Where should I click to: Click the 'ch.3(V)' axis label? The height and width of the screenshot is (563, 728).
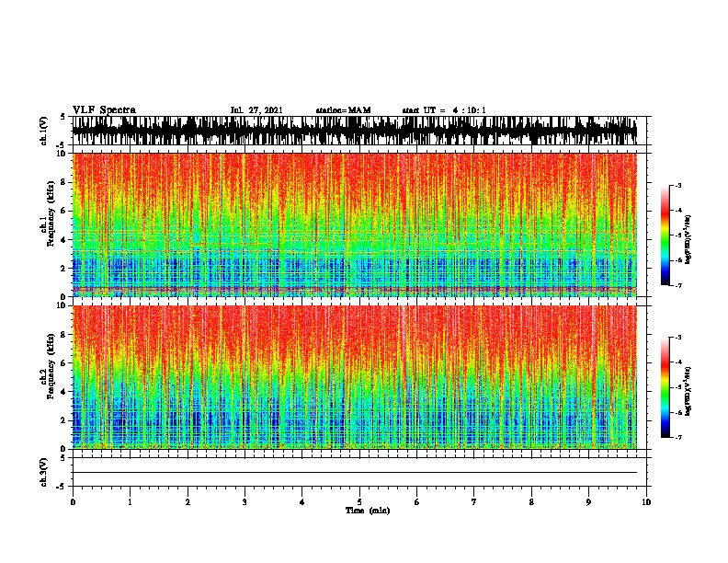click(44, 472)
